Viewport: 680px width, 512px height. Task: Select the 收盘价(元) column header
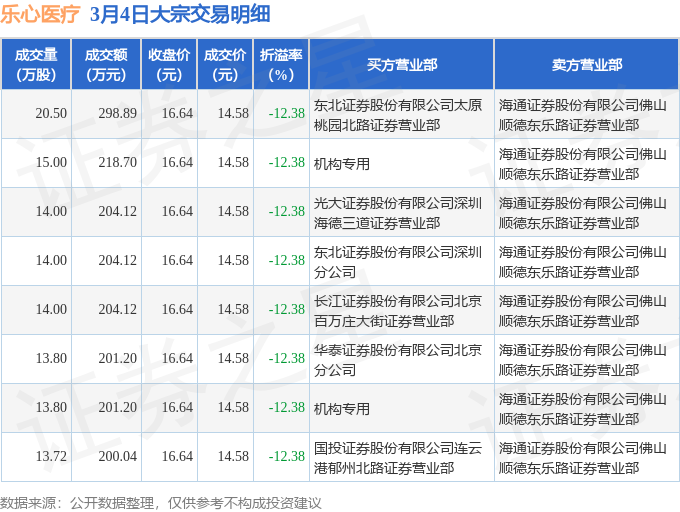(169, 64)
